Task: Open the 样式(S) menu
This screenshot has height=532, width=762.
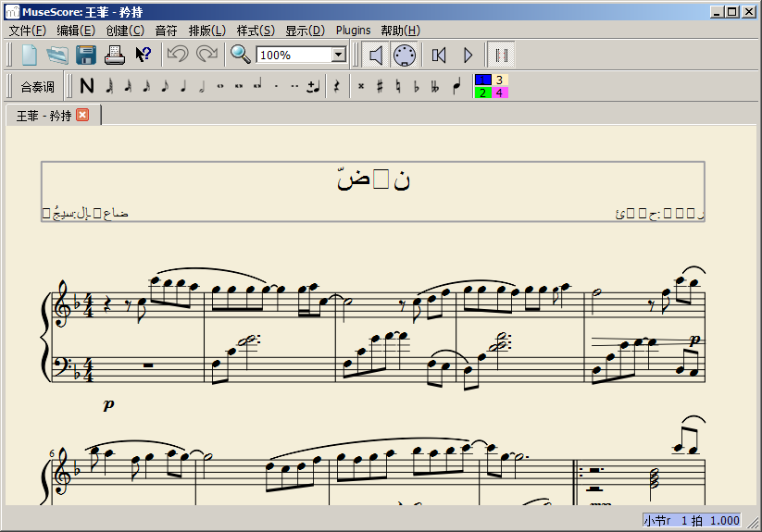Action: pyautogui.click(x=256, y=31)
